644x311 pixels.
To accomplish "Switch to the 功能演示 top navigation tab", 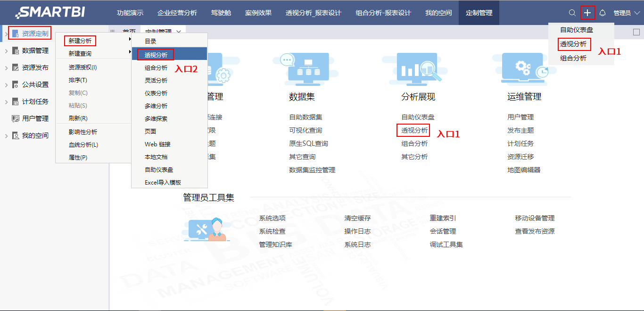I will 130,13.
